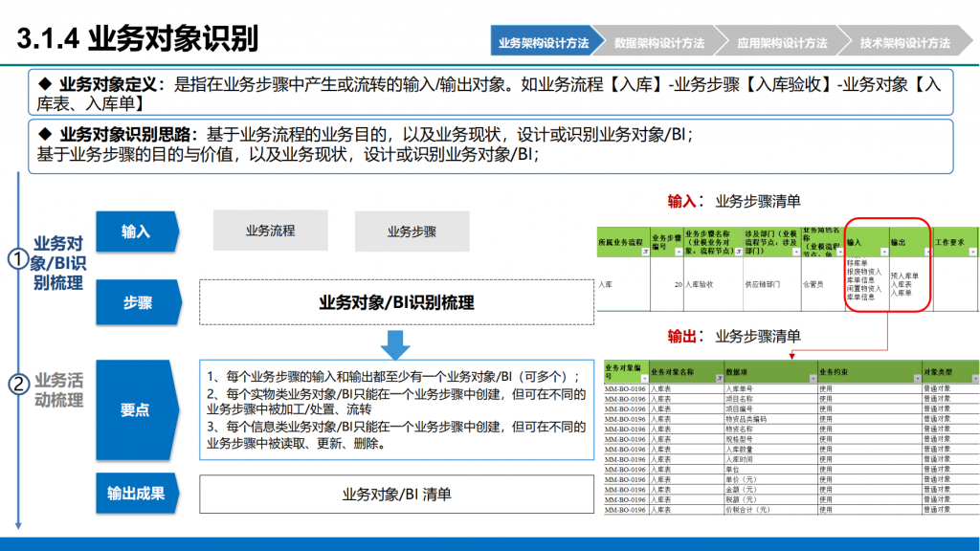
Task: Click the 业务对象识别思路 text box
Action: tap(491, 145)
